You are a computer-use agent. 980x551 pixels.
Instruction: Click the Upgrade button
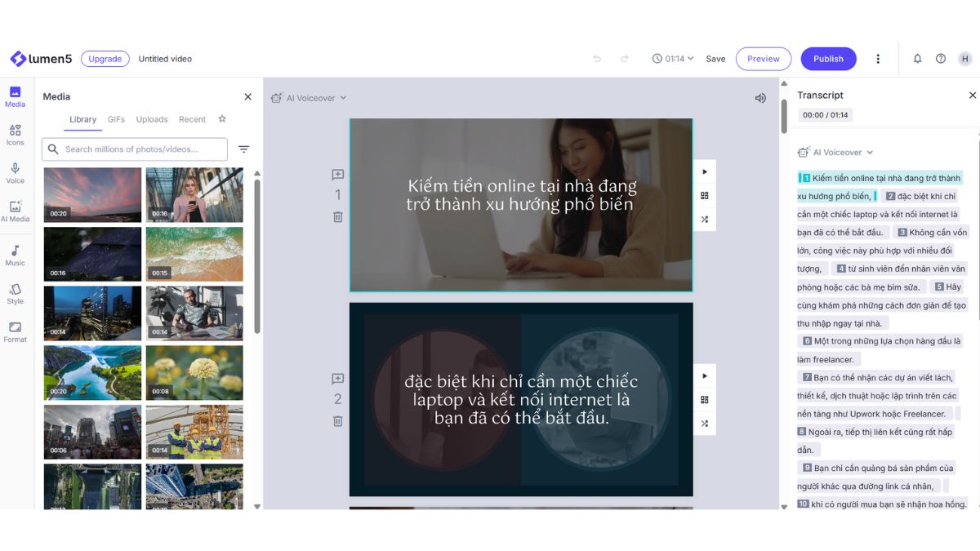(105, 59)
